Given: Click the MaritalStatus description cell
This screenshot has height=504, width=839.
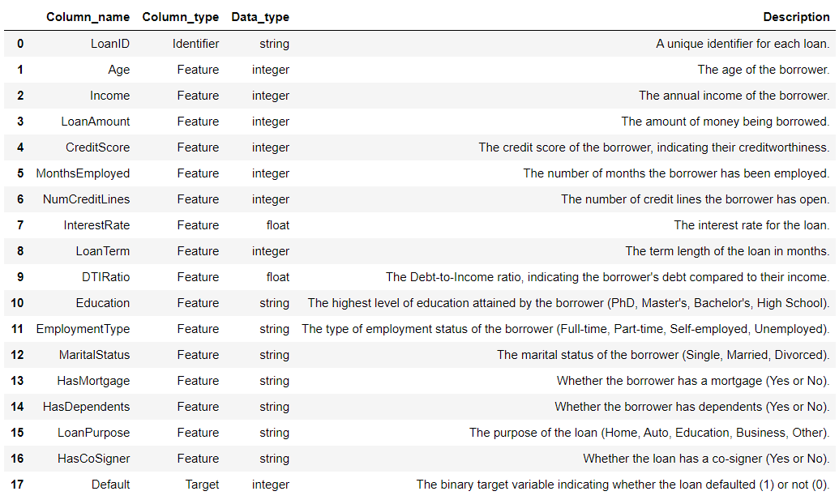Looking at the screenshot, I should [663, 355].
